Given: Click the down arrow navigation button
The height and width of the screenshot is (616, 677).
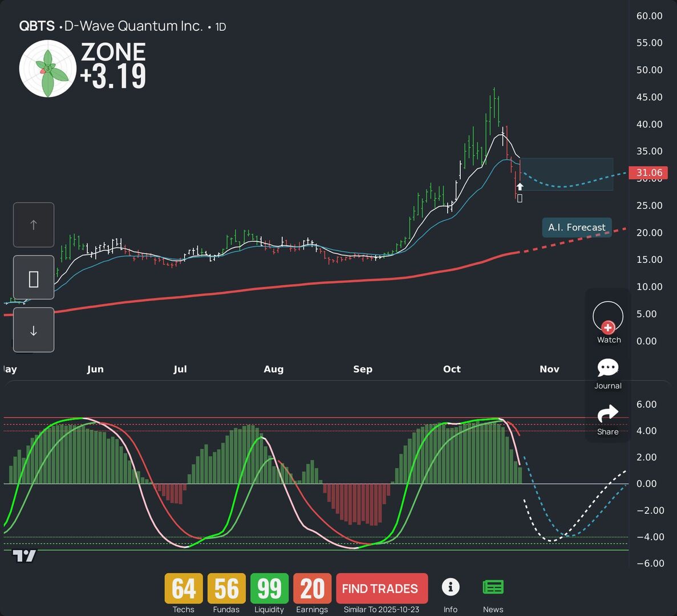Looking at the screenshot, I should pyautogui.click(x=34, y=330).
